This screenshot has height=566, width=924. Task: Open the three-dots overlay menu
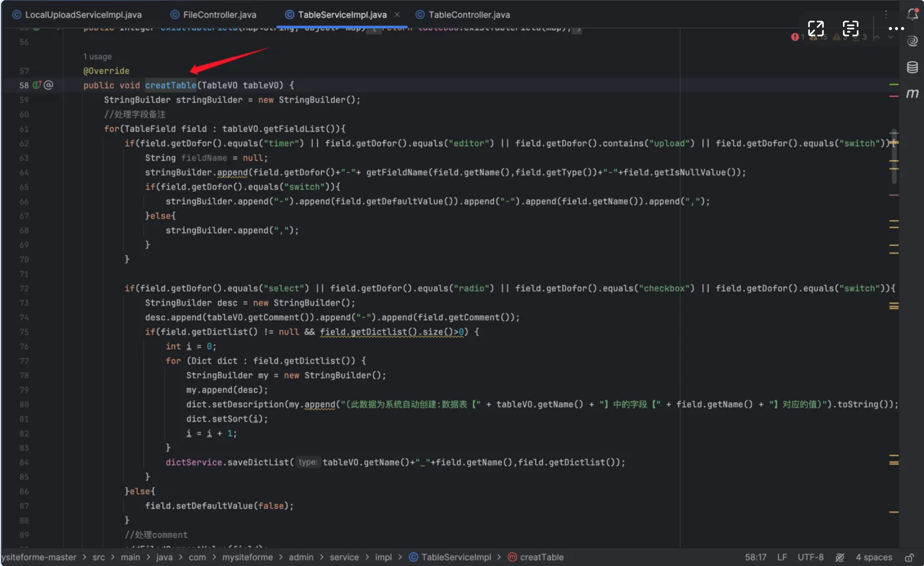tap(896, 29)
